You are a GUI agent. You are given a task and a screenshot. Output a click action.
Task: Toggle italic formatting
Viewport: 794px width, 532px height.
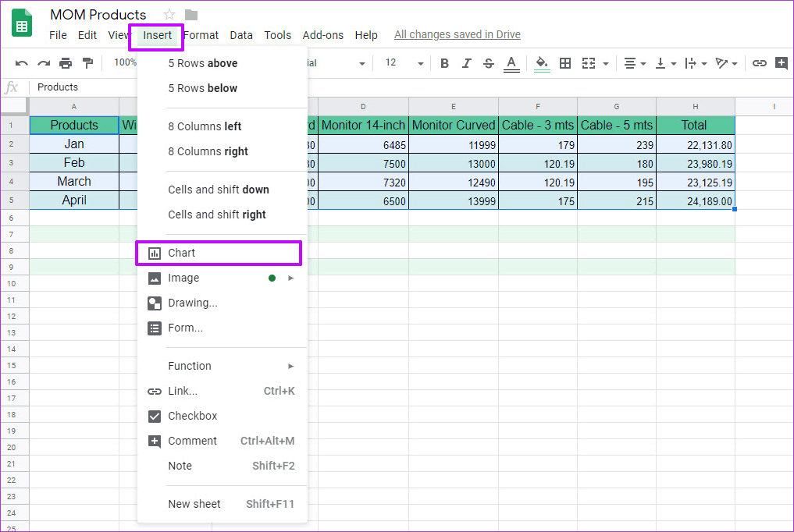tap(467, 63)
